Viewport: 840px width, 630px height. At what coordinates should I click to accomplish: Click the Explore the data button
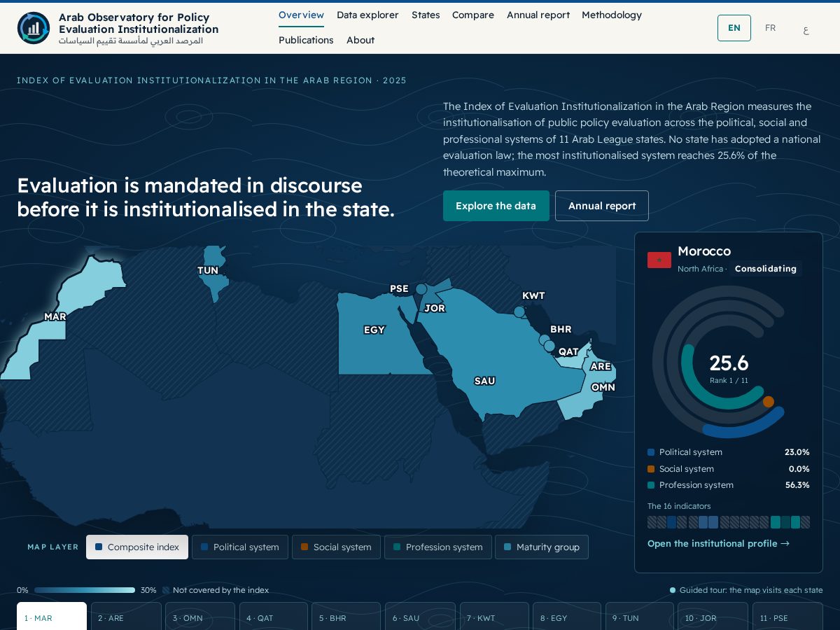(496, 206)
